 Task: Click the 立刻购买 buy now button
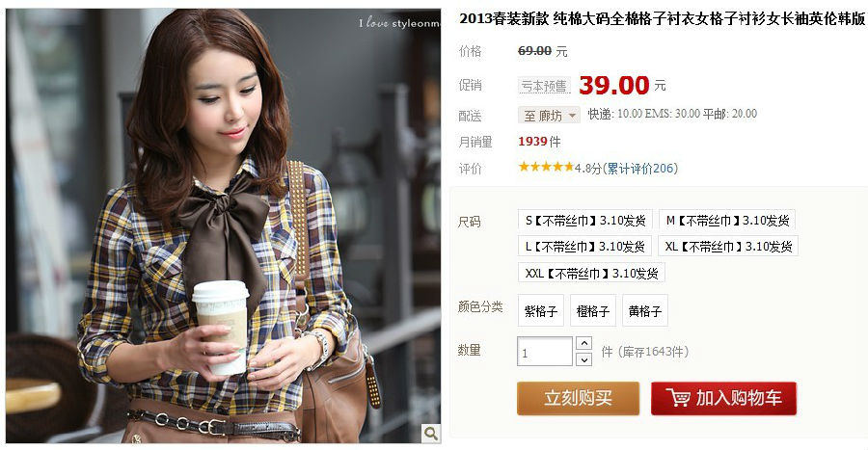click(578, 398)
